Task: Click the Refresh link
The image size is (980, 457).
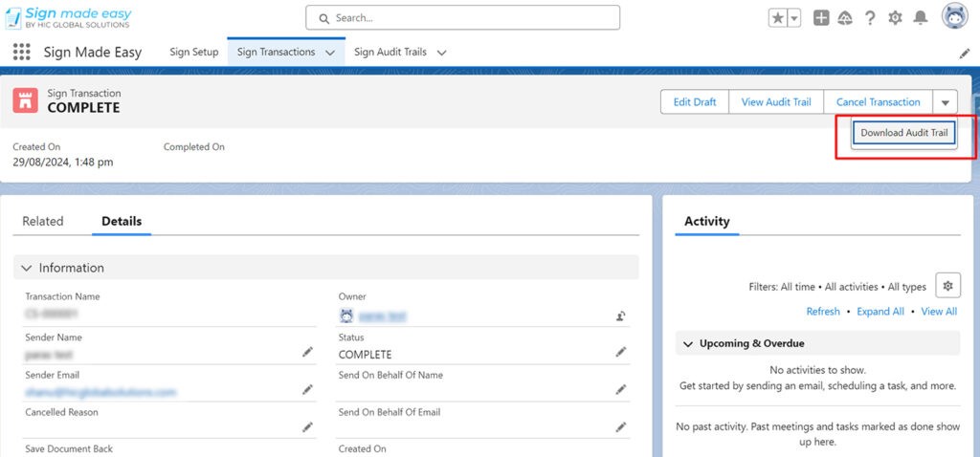Action: [x=823, y=312]
